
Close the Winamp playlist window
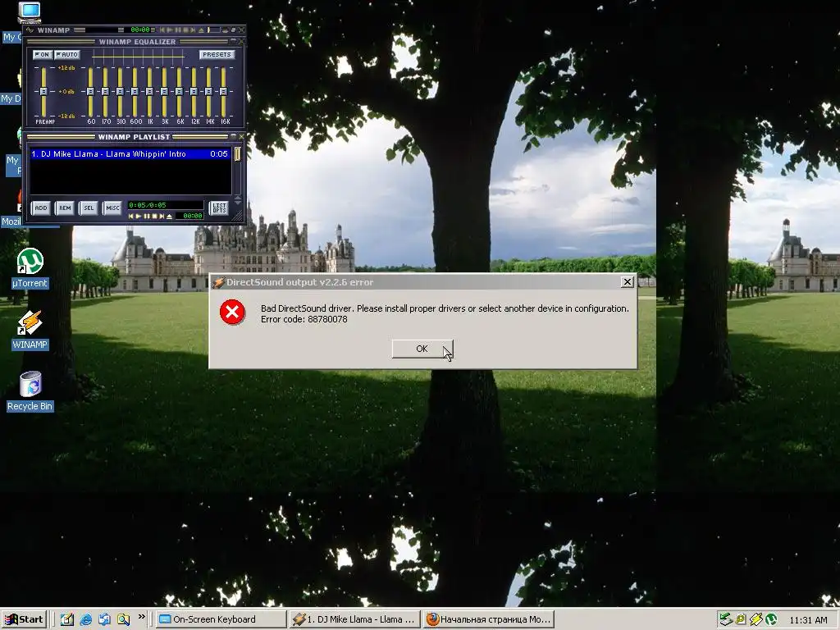coord(241,137)
